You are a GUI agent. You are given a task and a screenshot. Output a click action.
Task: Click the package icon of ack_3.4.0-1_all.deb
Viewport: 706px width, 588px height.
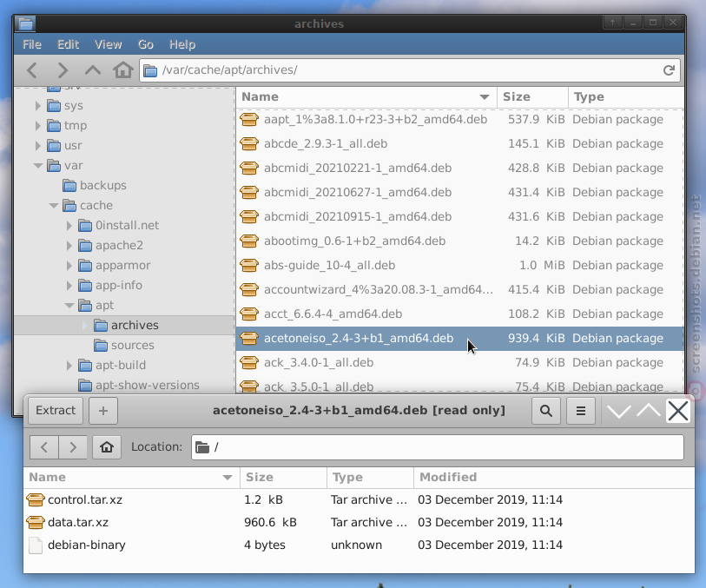(249, 362)
